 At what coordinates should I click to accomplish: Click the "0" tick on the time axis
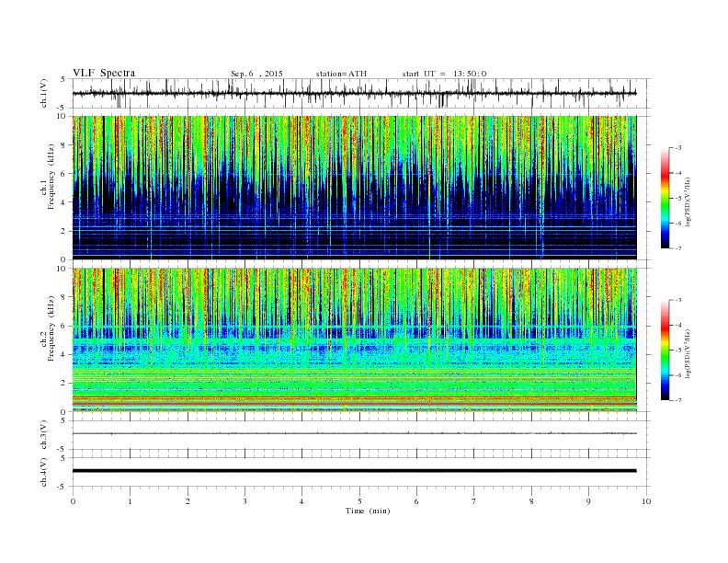click(73, 501)
